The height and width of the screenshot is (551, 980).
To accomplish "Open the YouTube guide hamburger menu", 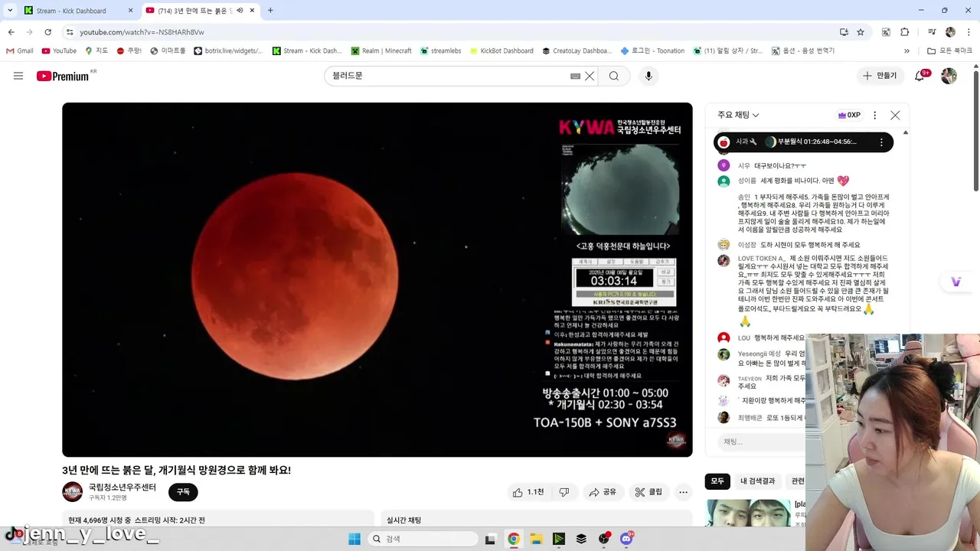I will pos(18,76).
